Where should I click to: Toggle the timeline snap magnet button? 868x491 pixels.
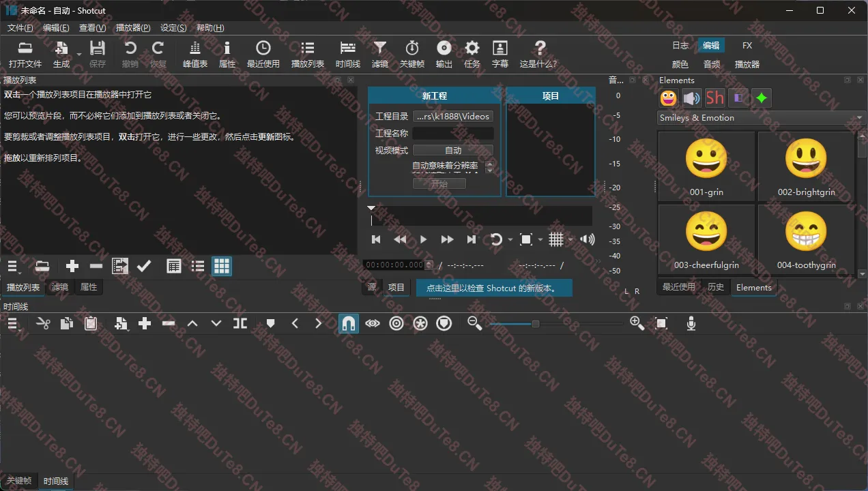349,323
